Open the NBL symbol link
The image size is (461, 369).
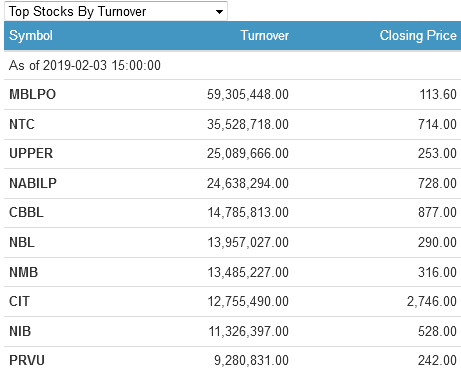click(x=22, y=242)
